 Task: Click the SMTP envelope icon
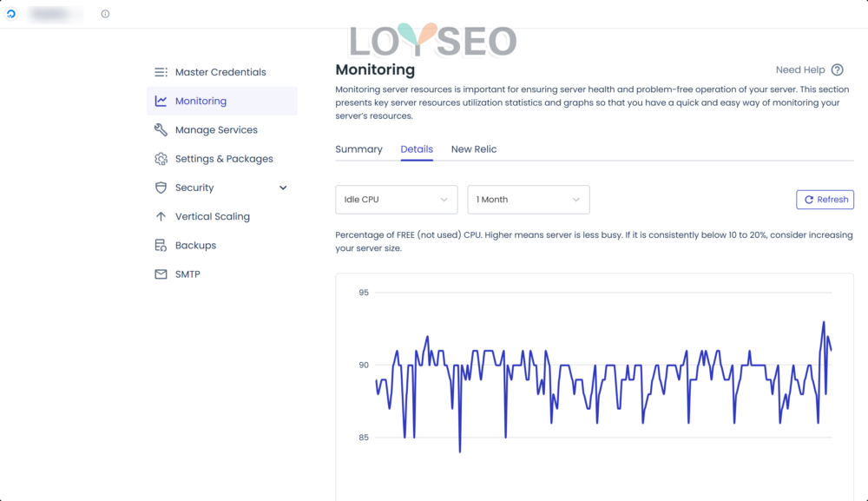pos(161,274)
